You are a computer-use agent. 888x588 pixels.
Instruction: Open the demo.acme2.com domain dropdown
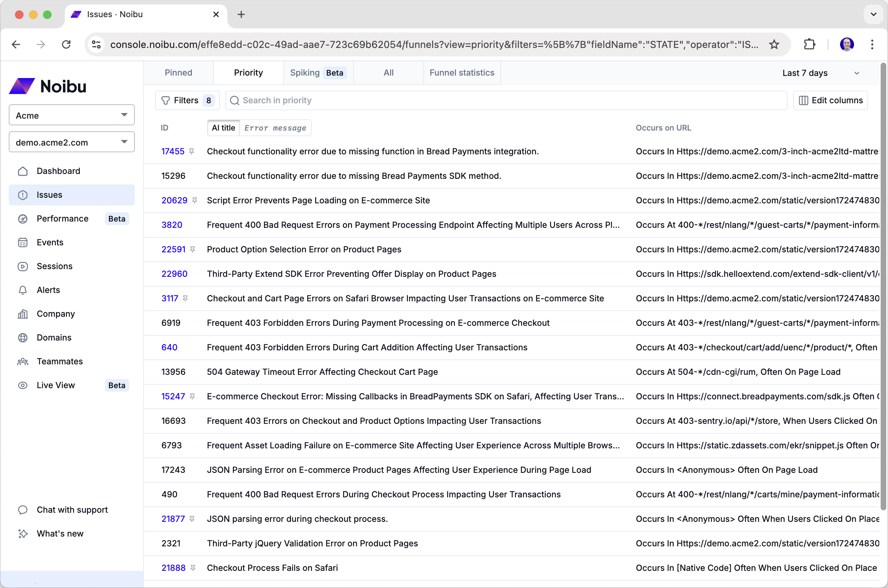[72, 142]
